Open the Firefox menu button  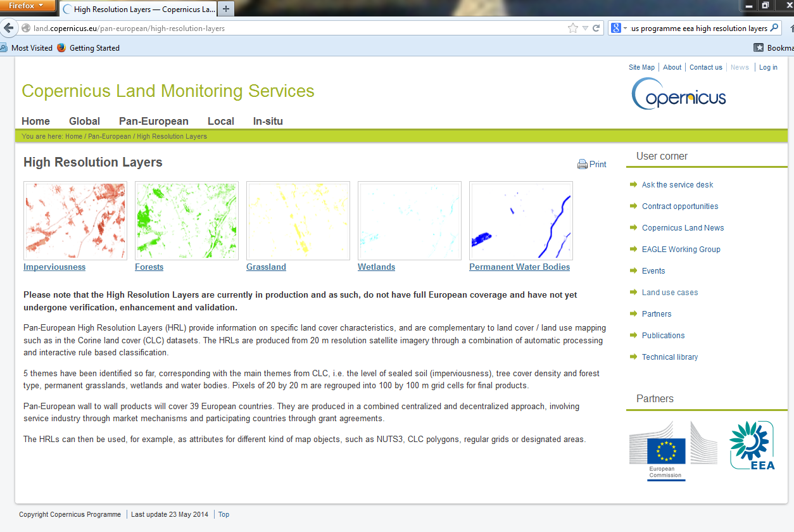click(x=27, y=6)
